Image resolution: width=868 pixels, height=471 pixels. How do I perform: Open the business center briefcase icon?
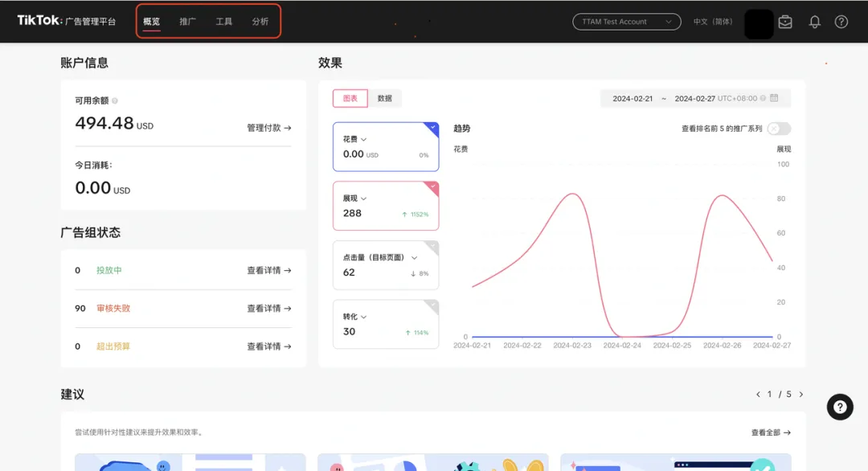pyautogui.click(x=785, y=22)
